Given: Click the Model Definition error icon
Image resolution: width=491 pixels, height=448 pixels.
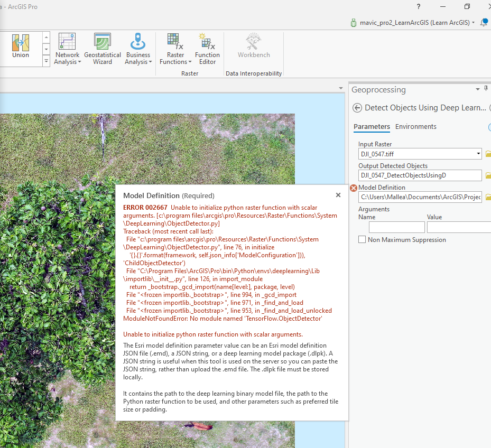Looking at the screenshot, I should [x=354, y=188].
